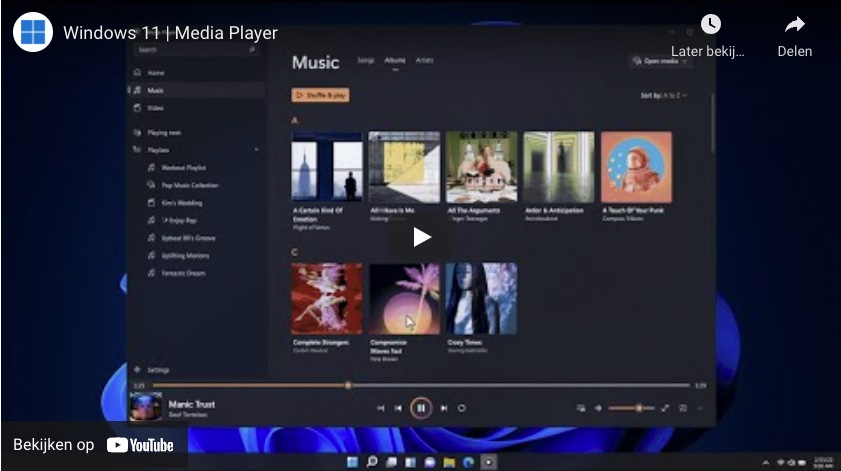Expand the Open media dropdown

pos(662,61)
